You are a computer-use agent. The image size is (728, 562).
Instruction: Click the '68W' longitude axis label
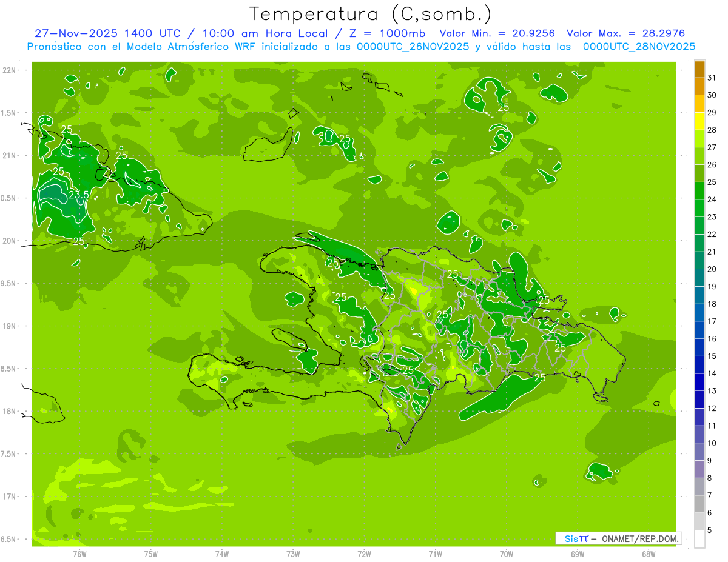click(x=648, y=554)
